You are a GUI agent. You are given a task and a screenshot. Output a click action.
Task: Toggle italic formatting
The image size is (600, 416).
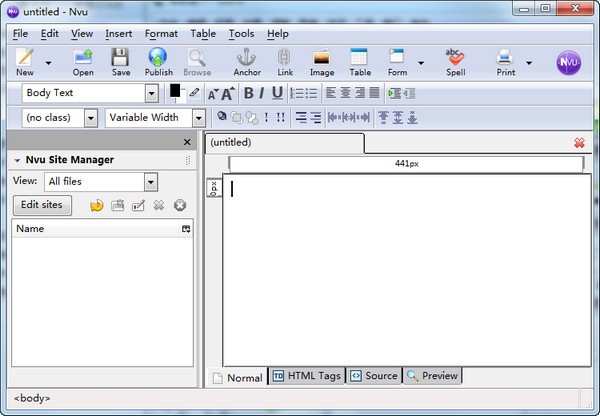point(262,93)
